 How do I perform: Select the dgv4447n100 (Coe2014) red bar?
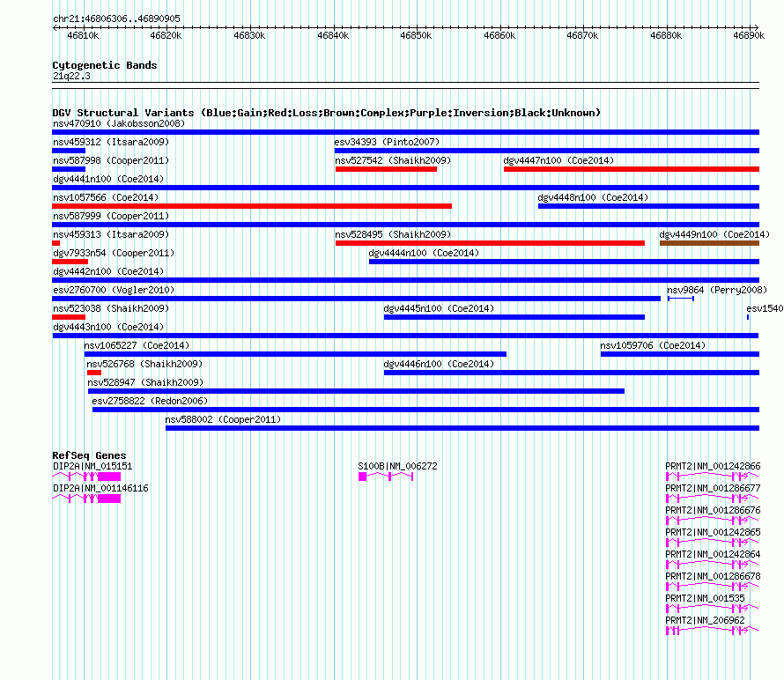632,169
